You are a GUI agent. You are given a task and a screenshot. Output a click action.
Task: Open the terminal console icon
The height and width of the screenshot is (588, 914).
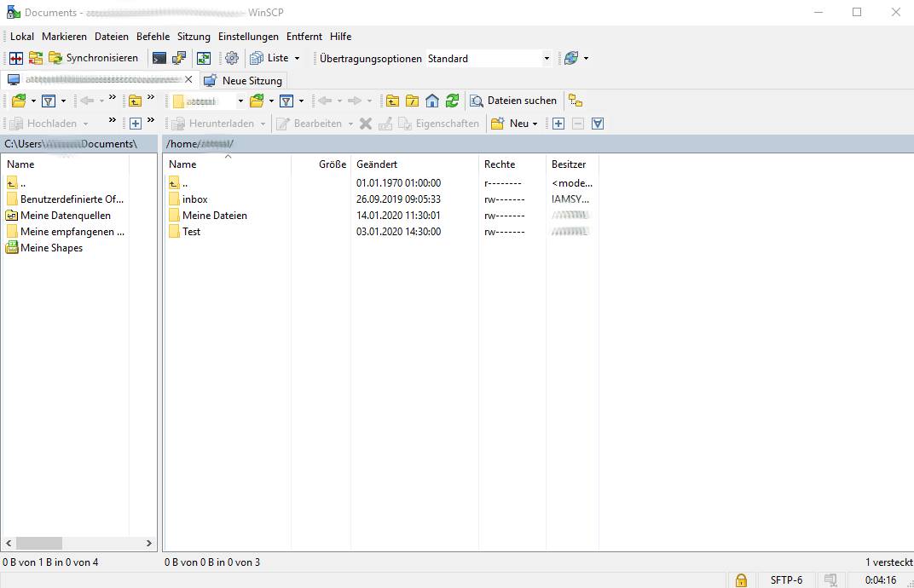click(159, 58)
